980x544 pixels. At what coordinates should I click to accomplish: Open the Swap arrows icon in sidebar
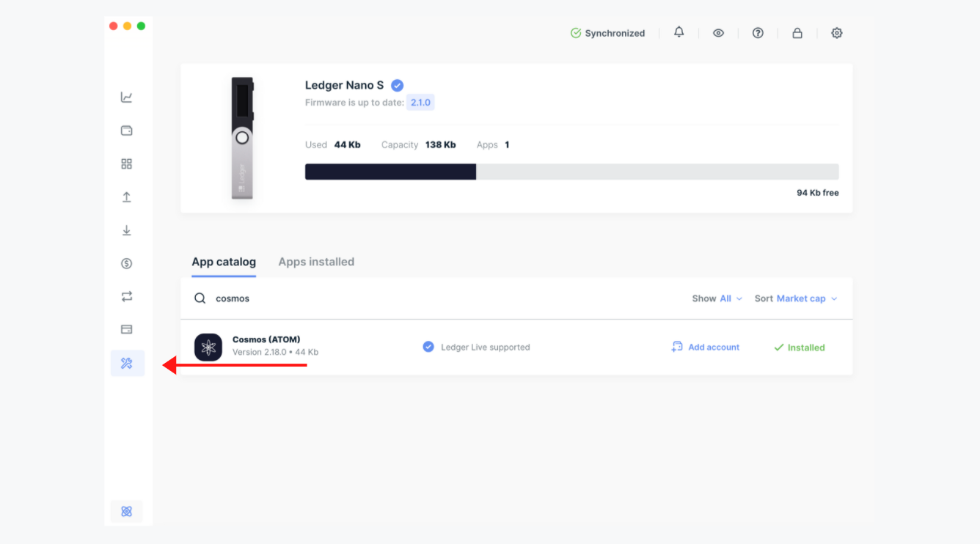click(x=127, y=296)
